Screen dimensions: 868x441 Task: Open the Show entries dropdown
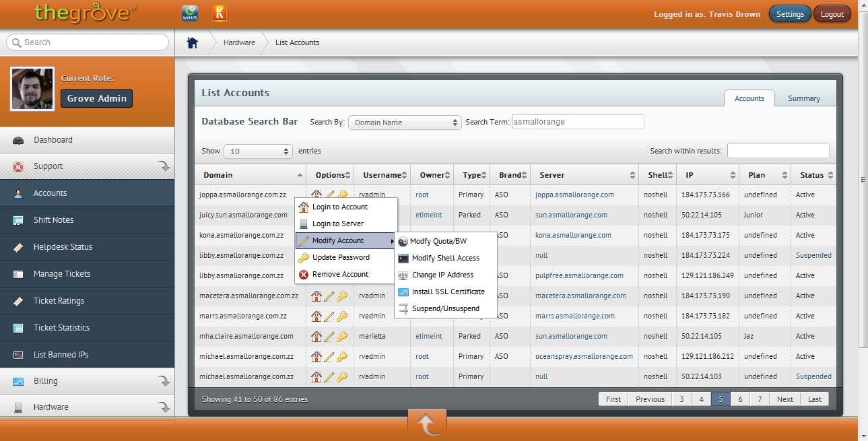point(257,151)
